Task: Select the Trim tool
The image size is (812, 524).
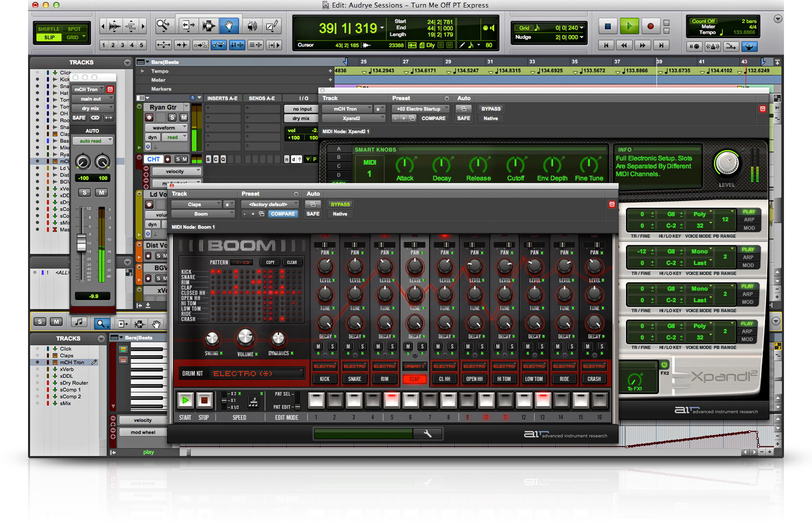Action: click(x=188, y=25)
